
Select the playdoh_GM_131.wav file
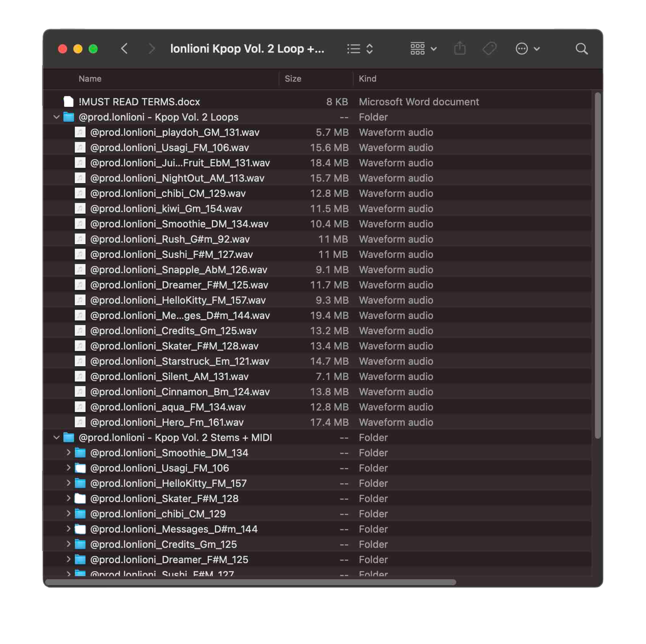(x=174, y=132)
